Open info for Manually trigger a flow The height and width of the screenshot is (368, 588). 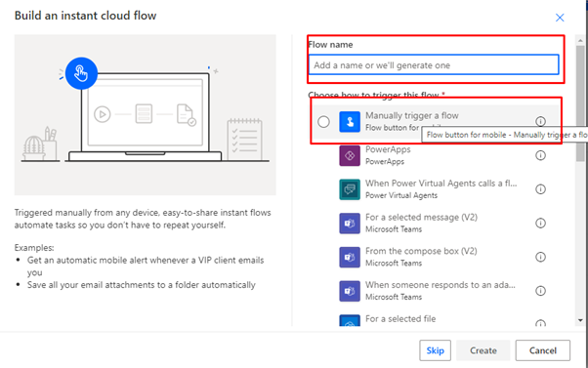coord(540,121)
